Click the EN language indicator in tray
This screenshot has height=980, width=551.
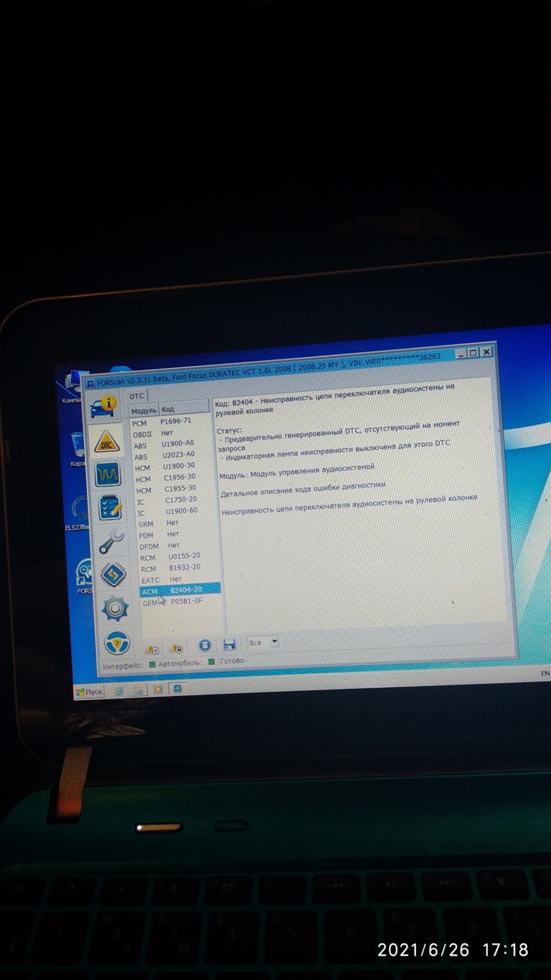(x=545, y=673)
